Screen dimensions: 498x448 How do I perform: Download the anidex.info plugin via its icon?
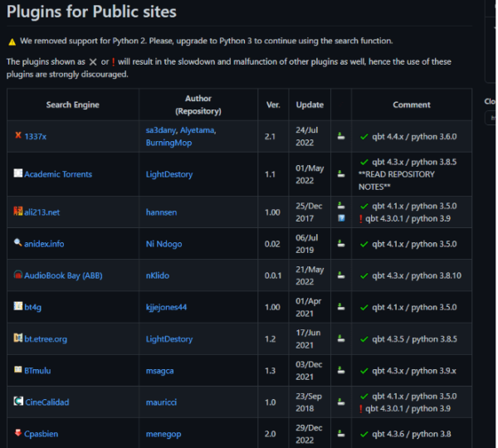(x=341, y=244)
